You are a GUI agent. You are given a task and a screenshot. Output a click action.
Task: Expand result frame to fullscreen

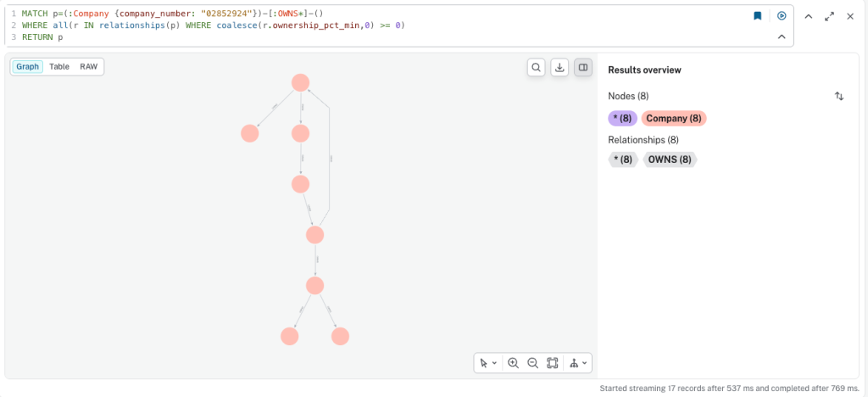pyautogui.click(x=829, y=16)
